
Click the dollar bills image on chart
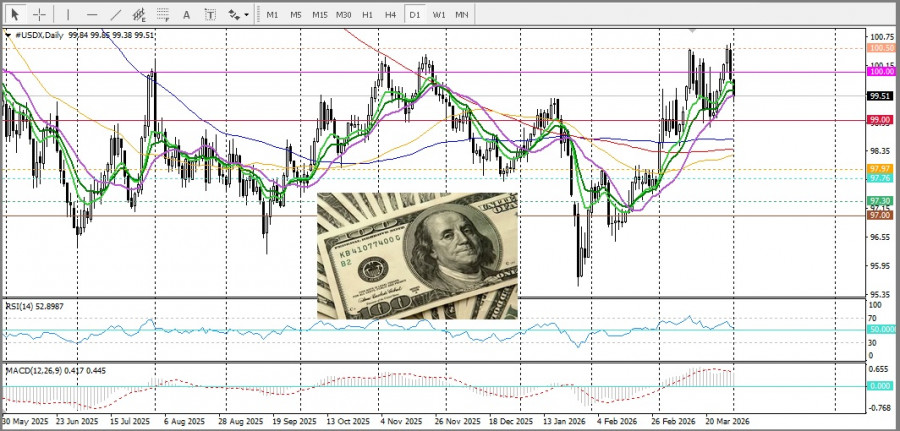point(417,255)
